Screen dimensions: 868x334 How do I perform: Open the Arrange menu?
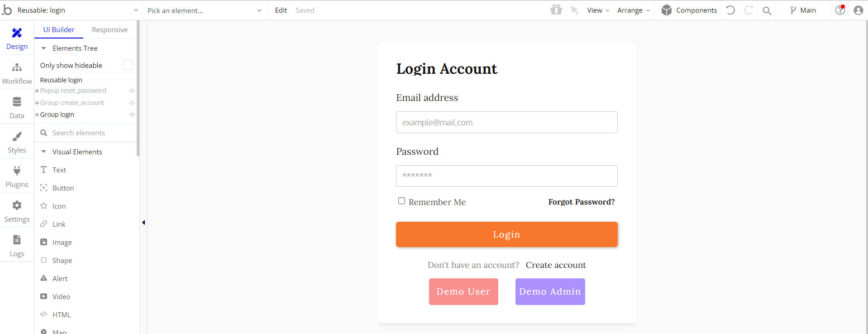click(x=634, y=10)
